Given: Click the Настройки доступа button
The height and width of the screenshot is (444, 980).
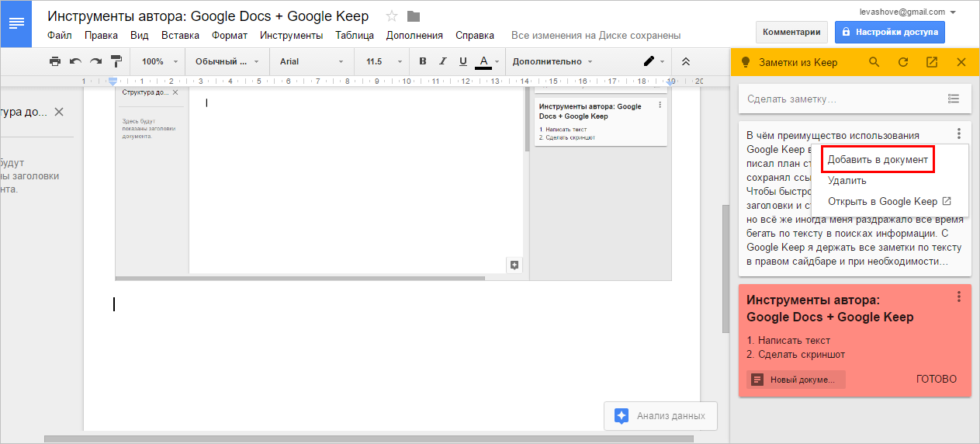Looking at the screenshot, I should click(x=890, y=33).
